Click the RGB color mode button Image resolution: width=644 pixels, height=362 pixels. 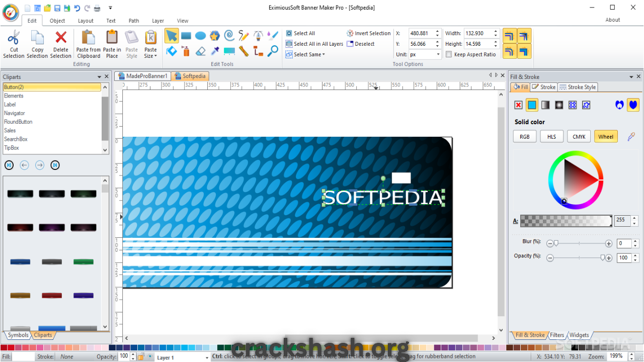pos(525,136)
